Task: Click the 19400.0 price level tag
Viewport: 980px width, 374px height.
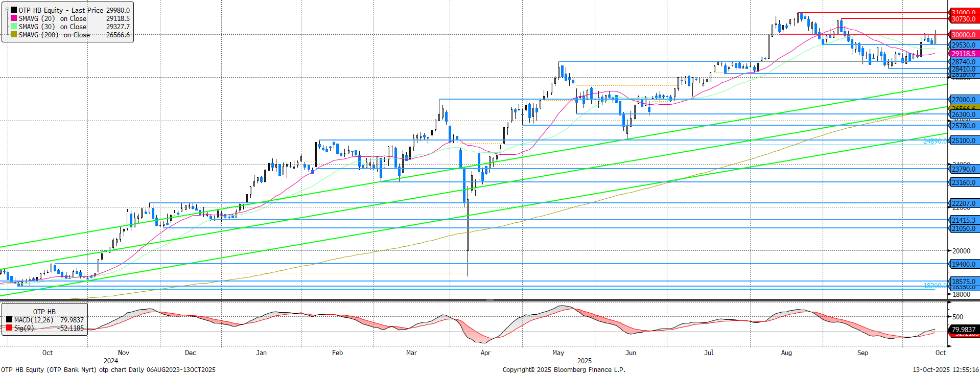Action: pos(963,264)
